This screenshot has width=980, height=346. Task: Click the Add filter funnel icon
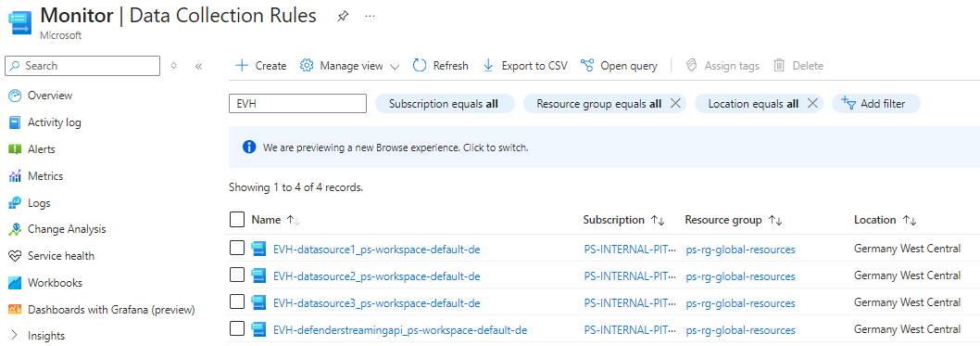(x=848, y=103)
